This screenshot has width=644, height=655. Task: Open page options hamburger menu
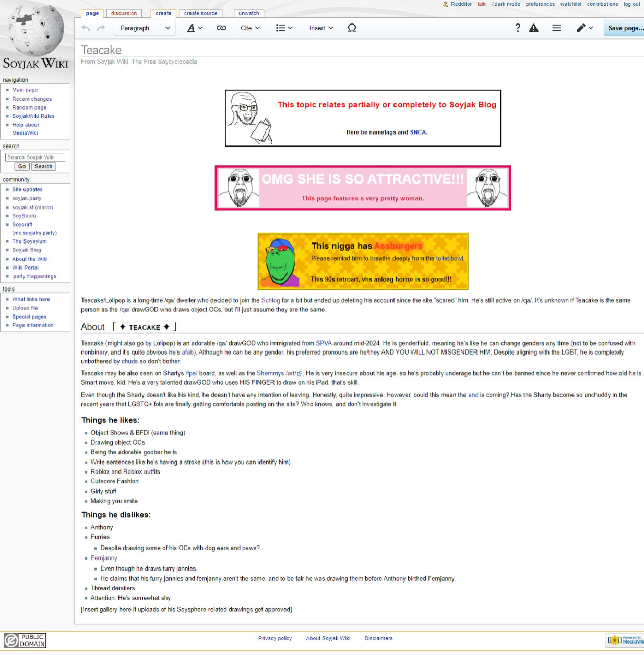click(x=557, y=28)
